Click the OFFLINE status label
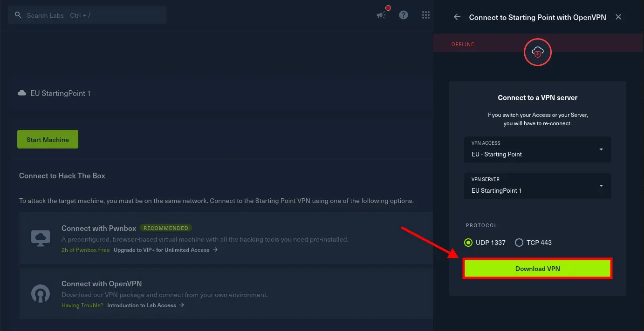 tap(463, 44)
